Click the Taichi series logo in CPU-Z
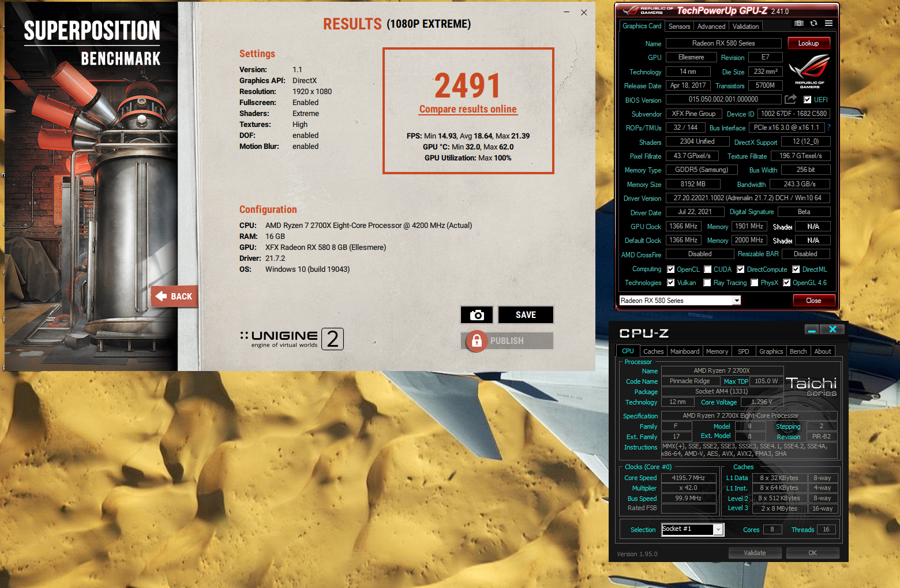Viewport: 900px width, 588px height. [x=812, y=387]
